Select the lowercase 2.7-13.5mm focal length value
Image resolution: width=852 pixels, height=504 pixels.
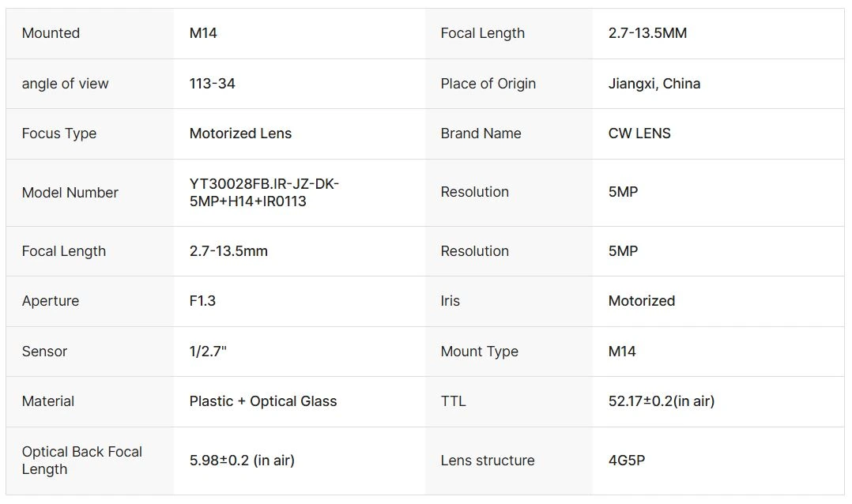(x=228, y=251)
